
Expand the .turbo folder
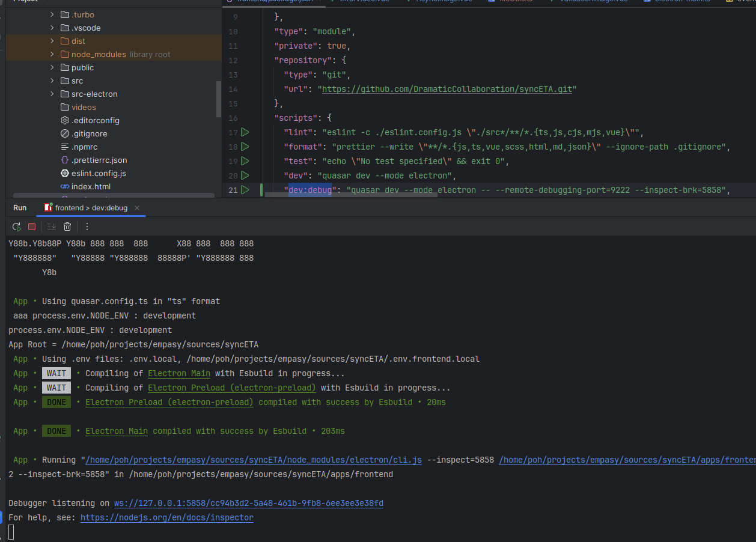(x=52, y=14)
